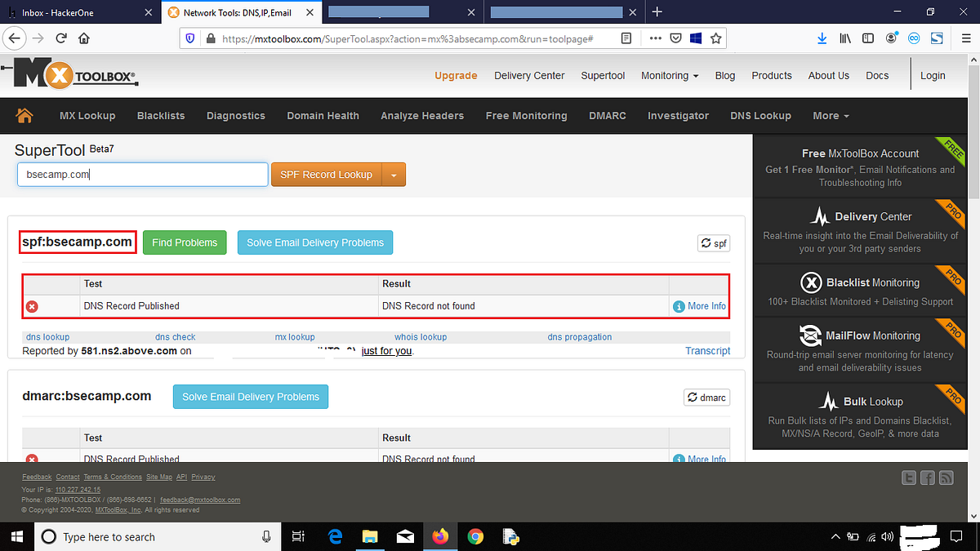Click the SPF Record Lookup button
Image resolution: width=980 pixels, height=551 pixels.
point(327,175)
